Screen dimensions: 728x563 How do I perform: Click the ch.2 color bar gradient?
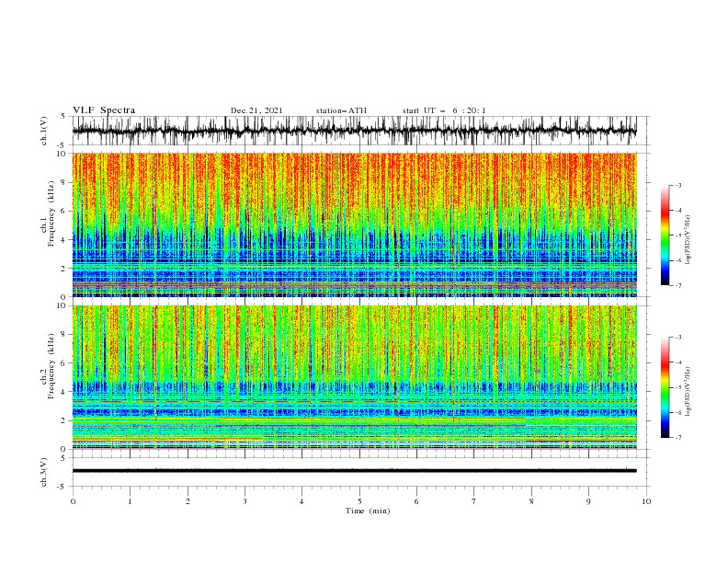(665, 387)
